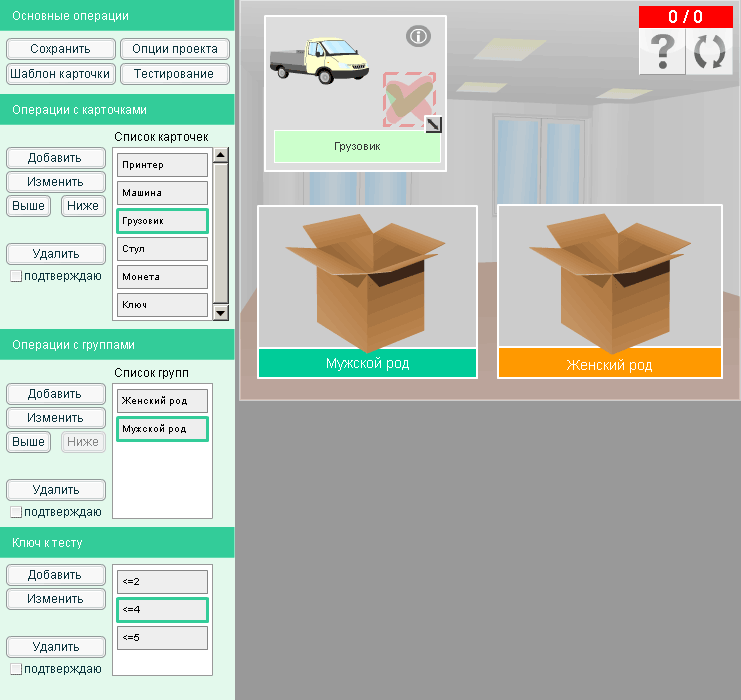Screen dimensions: 741x700
Task: Click the green Мужской род label bar
Action: click(368, 363)
